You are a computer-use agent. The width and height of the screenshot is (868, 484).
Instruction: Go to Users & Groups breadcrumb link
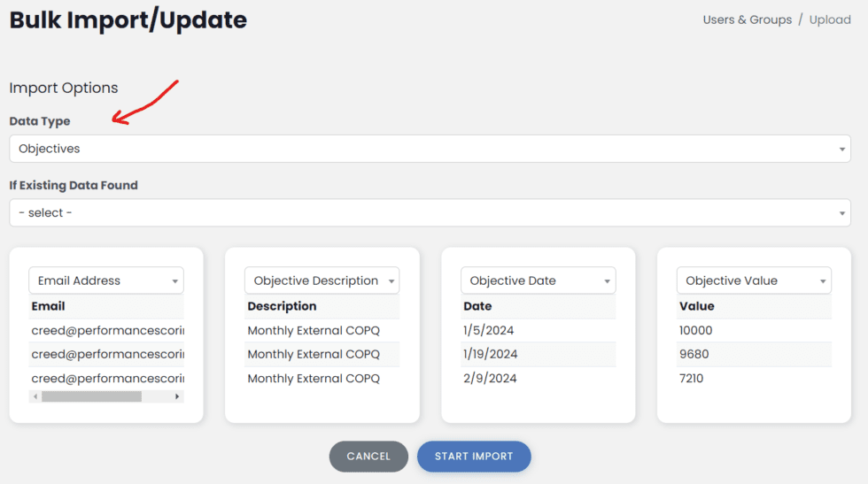pos(748,20)
